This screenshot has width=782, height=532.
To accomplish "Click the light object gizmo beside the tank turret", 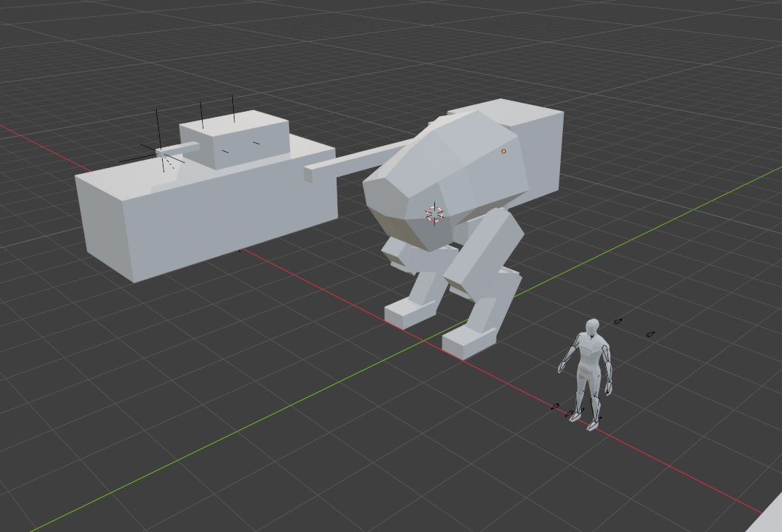I will pos(163,155).
